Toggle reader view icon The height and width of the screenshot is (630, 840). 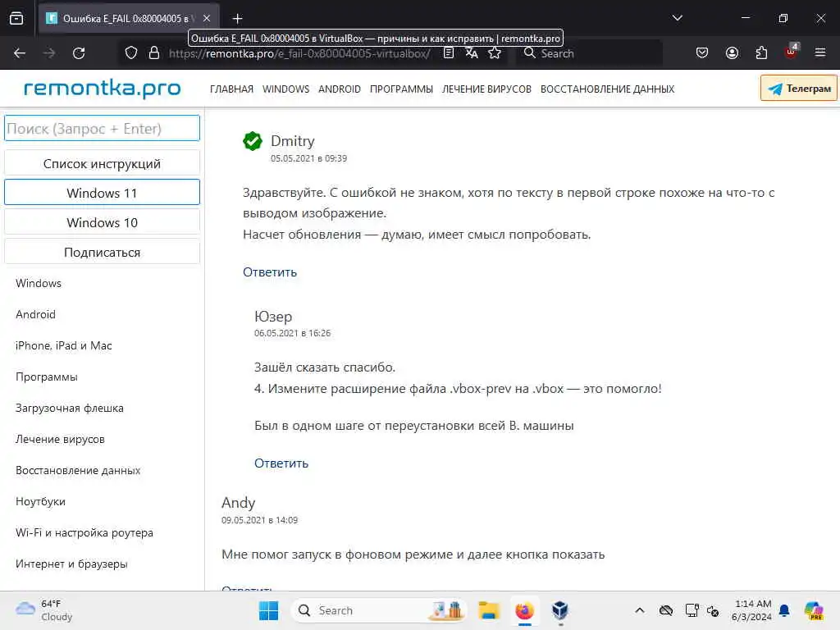coord(449,53)
